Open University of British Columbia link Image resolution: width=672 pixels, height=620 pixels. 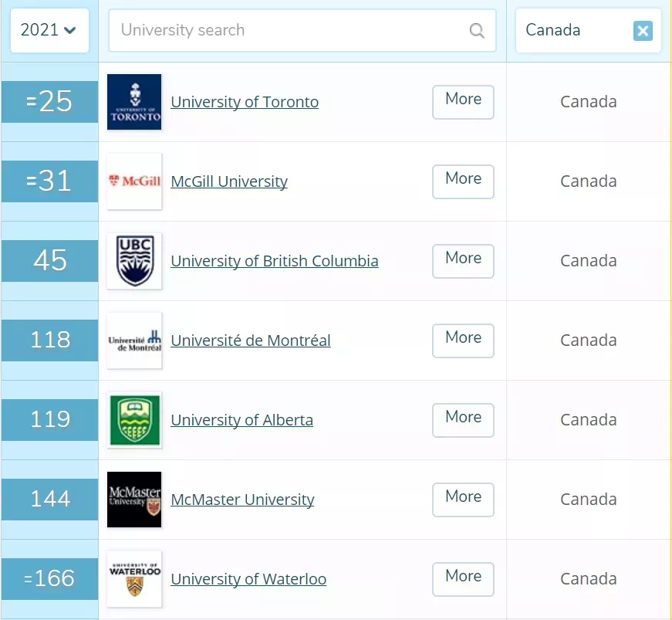[x=275, y=261]
